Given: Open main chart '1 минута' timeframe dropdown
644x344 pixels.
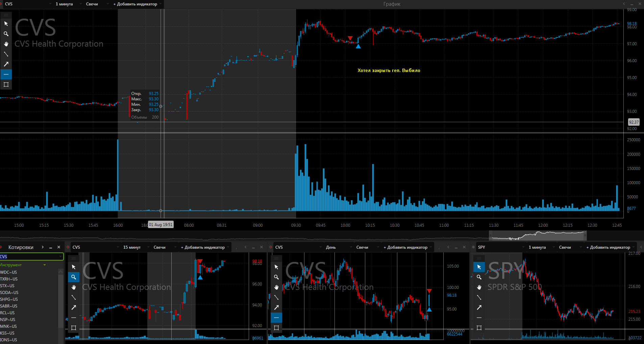Looking at the screenshot, I should 69,4.
